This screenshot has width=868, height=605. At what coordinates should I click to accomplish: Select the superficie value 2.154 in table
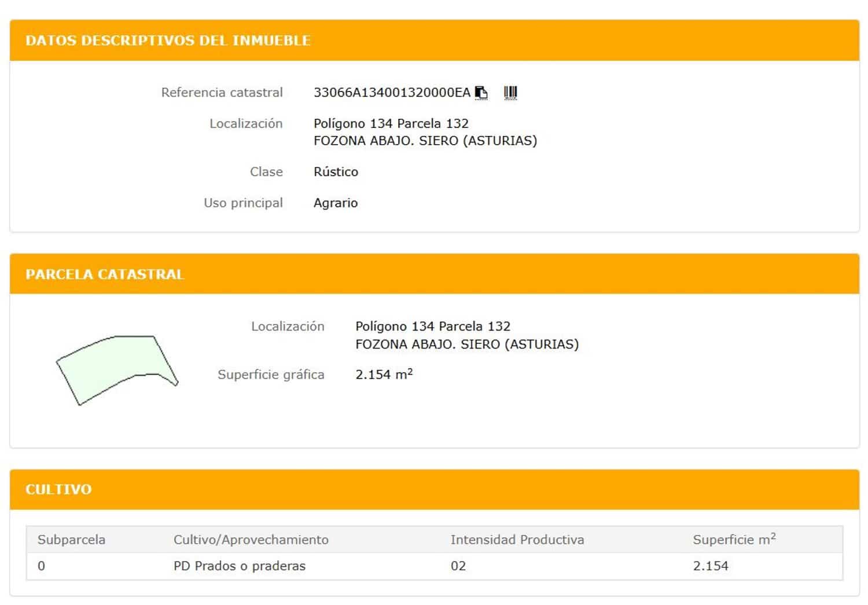tap(711, 566)
